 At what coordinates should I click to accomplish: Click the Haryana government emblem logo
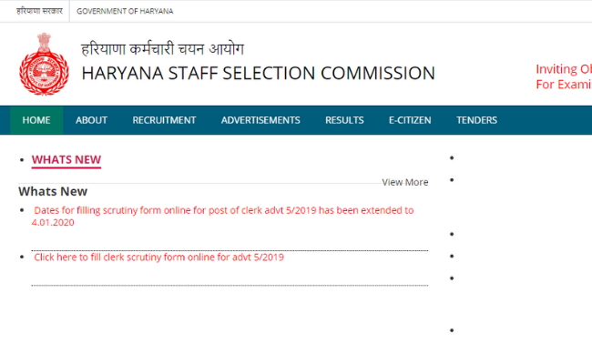[x=44, y=63]
